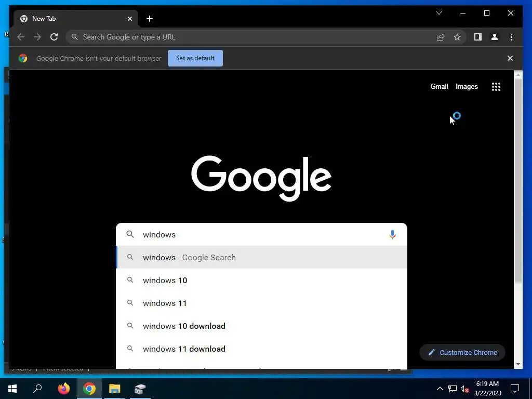Select the New Tab tab

coord(76,19)
